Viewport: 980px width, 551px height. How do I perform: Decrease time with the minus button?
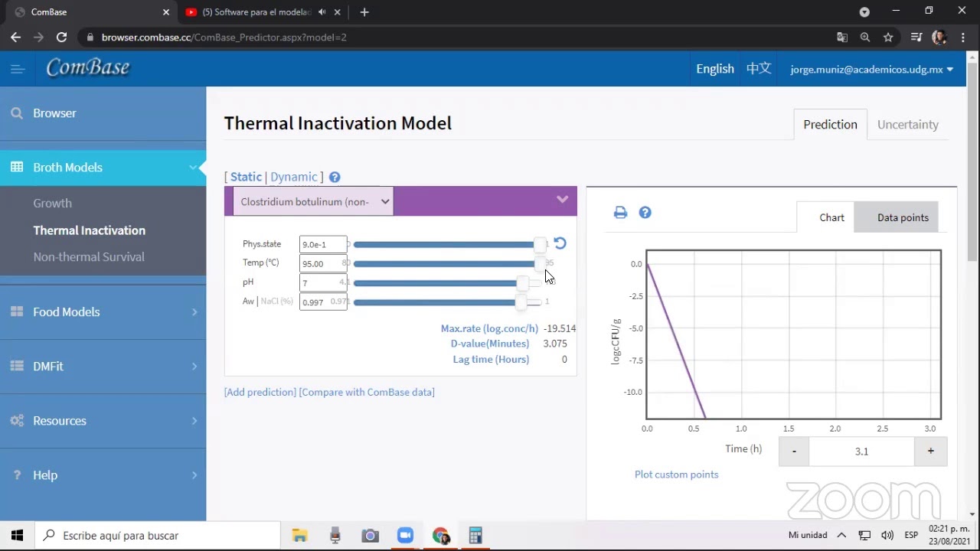tap(794, 451)
